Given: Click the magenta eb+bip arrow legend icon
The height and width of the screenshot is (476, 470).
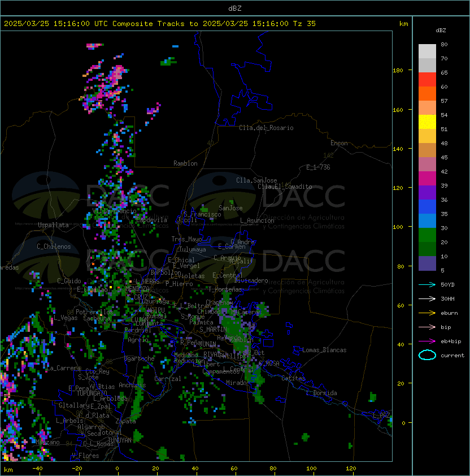Looking at the screenshot, I should 427,341.
